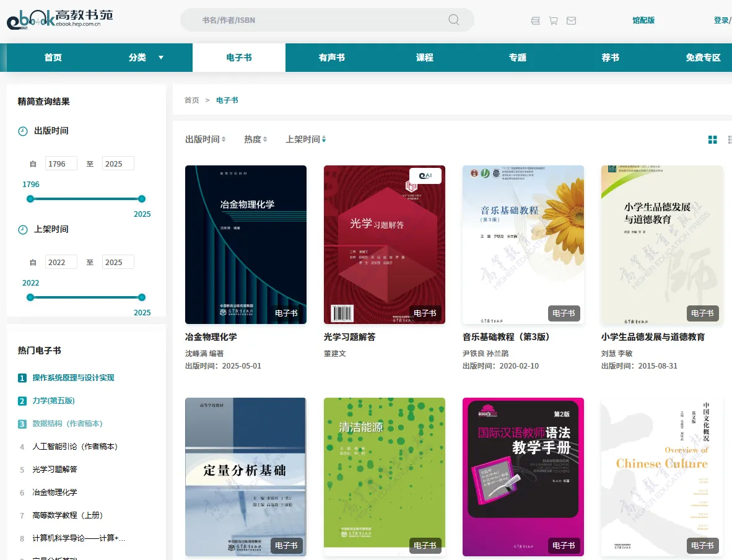Click the AI badge on 光学习题解答 cover
Viewport: 732px width, 560px height.
pyautogui.click(x=425, y=175)
